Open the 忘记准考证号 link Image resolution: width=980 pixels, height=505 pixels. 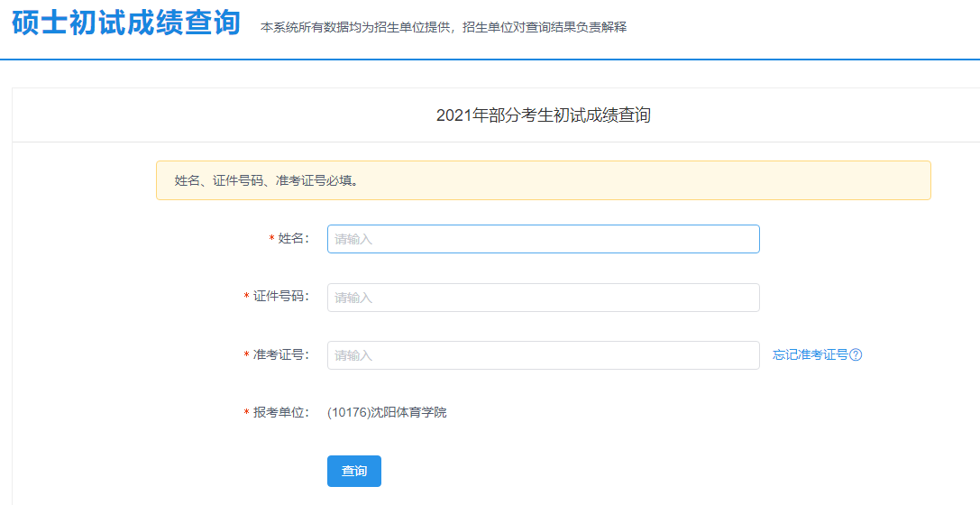pos(810,355)
